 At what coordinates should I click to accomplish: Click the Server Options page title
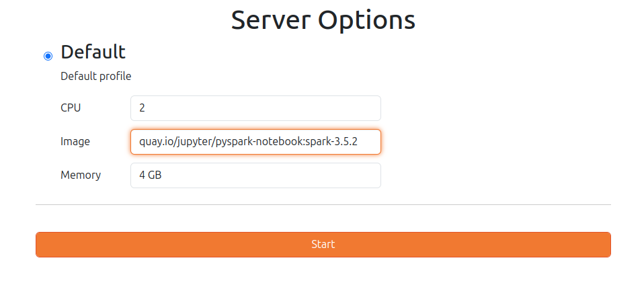tap(323, 20)
